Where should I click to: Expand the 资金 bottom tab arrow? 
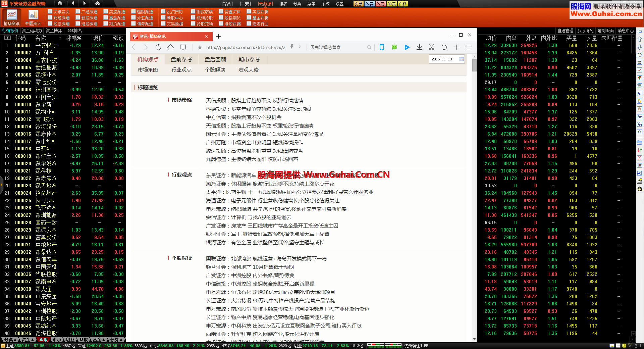(33, 340)
